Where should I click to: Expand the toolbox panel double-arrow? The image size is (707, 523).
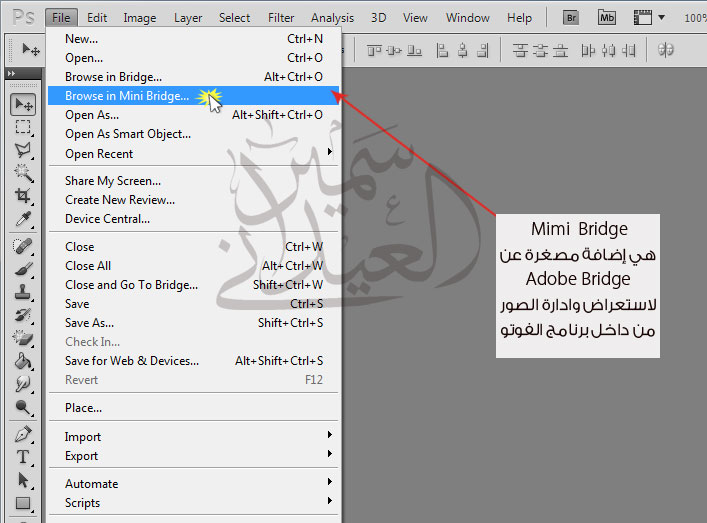[11, 73]
